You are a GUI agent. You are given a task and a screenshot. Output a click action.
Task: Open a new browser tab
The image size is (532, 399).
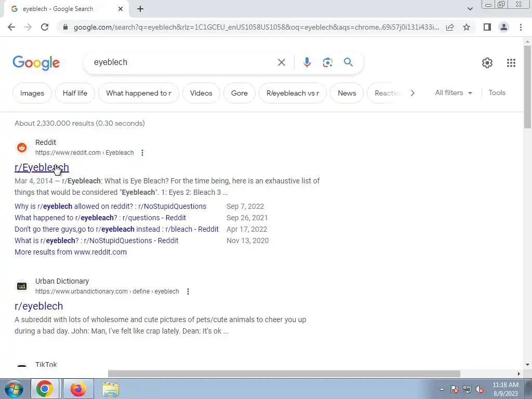[x=140, y=9]
